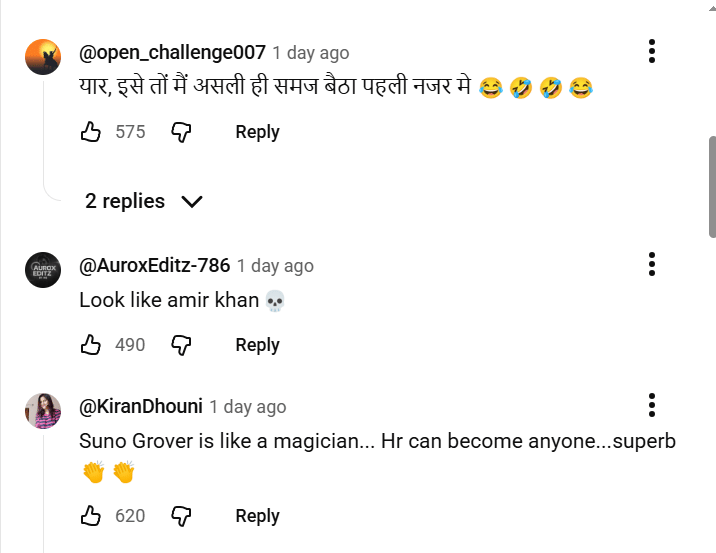
Task: Open @AuroxEditz-786 channel via username
Action: pyautogui.click(x=154, y=265)
